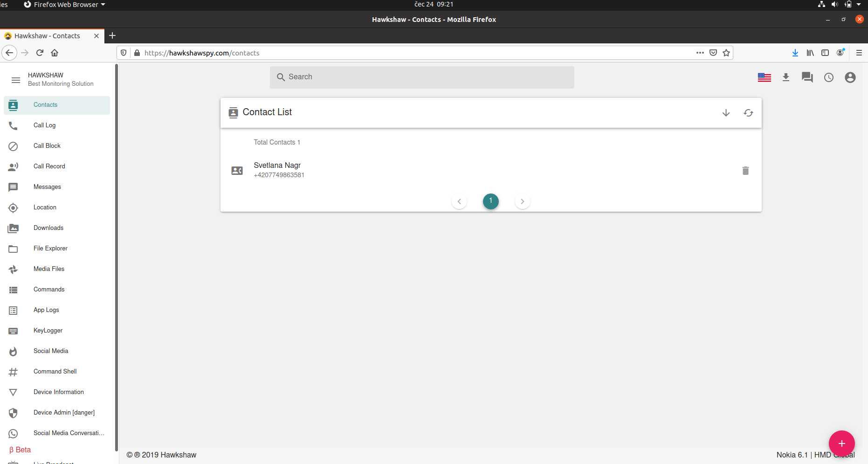Click the File Explorer folder icon
This screenshot has height=464, width=868.
[13, 249]
